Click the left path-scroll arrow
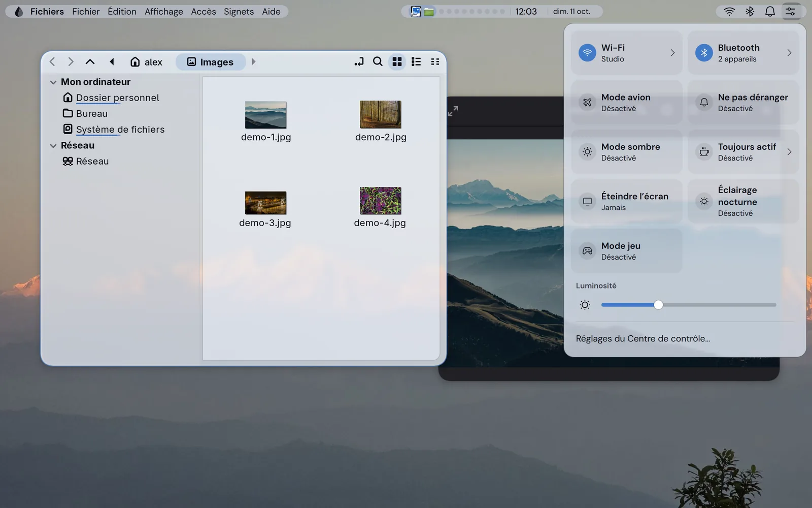 (112, 62)
